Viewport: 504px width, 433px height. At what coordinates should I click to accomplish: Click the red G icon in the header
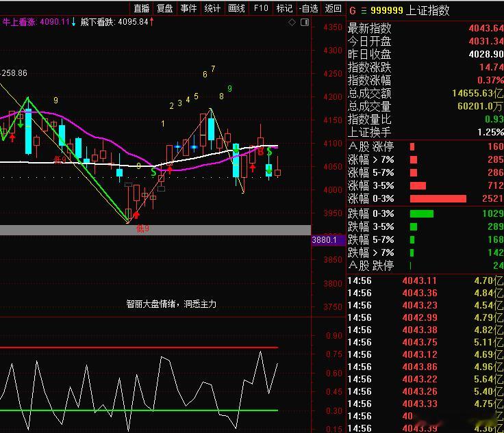pyautogui.click(x=353, y=10)
